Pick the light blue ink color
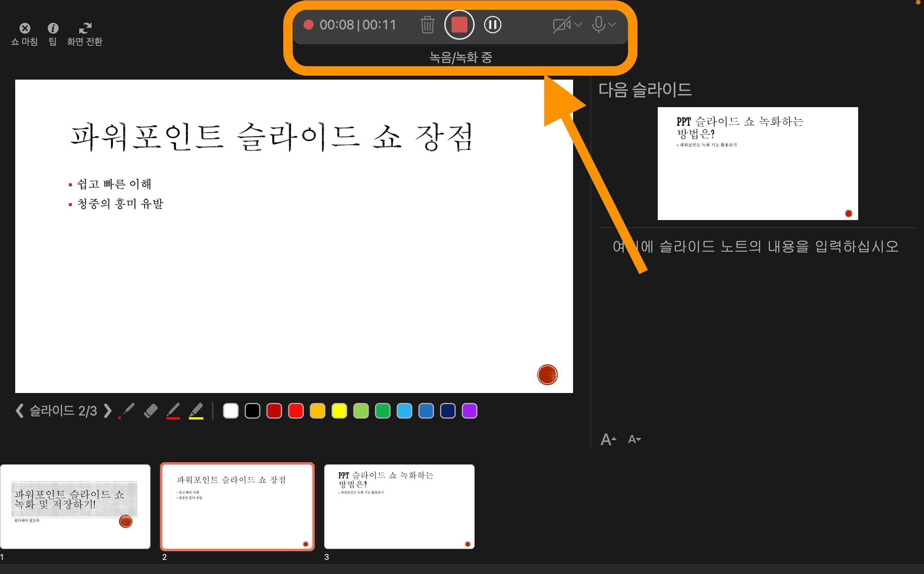 point(404,411)
